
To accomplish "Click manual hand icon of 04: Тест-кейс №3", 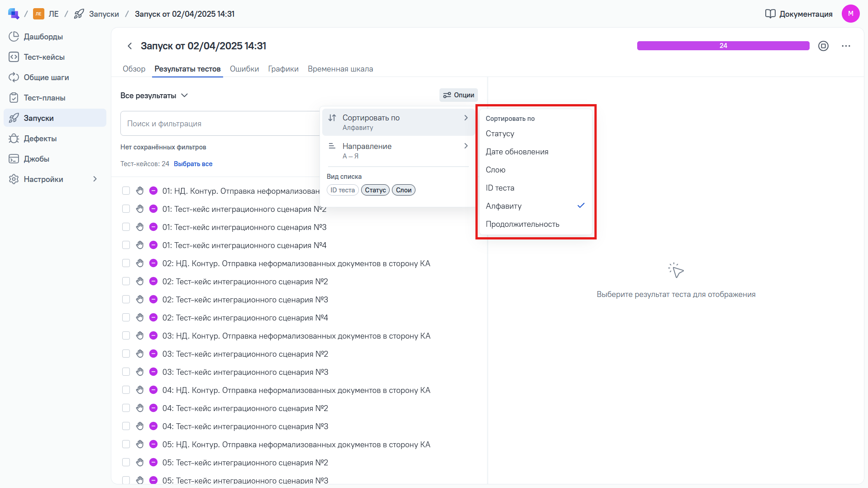I will click(140, 426).
